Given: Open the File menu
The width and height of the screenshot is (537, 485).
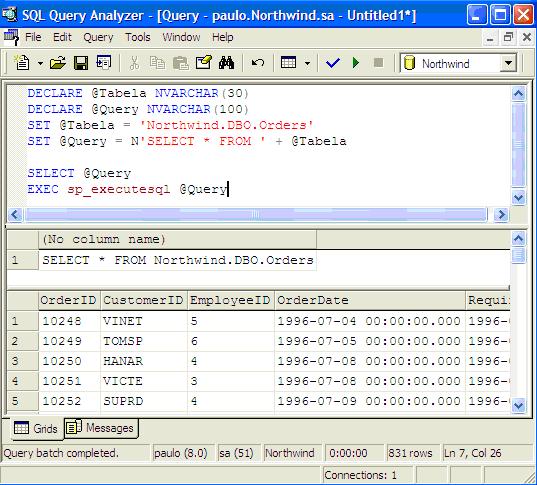Looking at the screenshot, I should click(x=33, y=37).
